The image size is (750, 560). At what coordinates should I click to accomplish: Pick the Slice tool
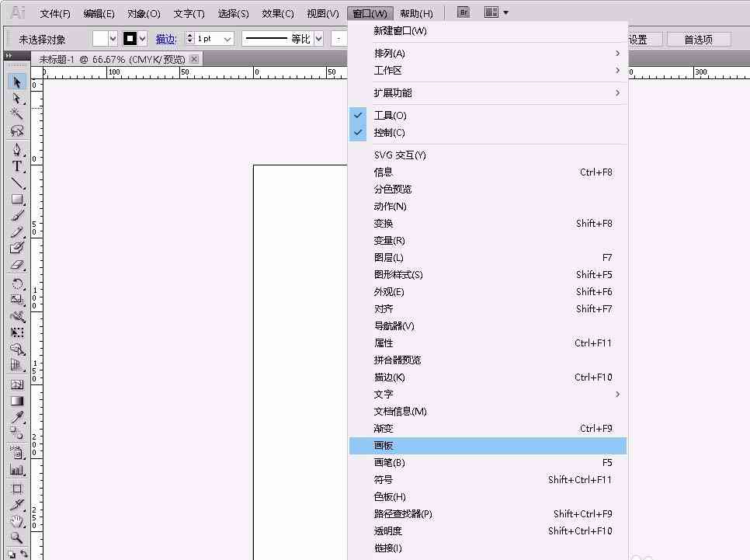pyautogui.click(x=17, y=505)
